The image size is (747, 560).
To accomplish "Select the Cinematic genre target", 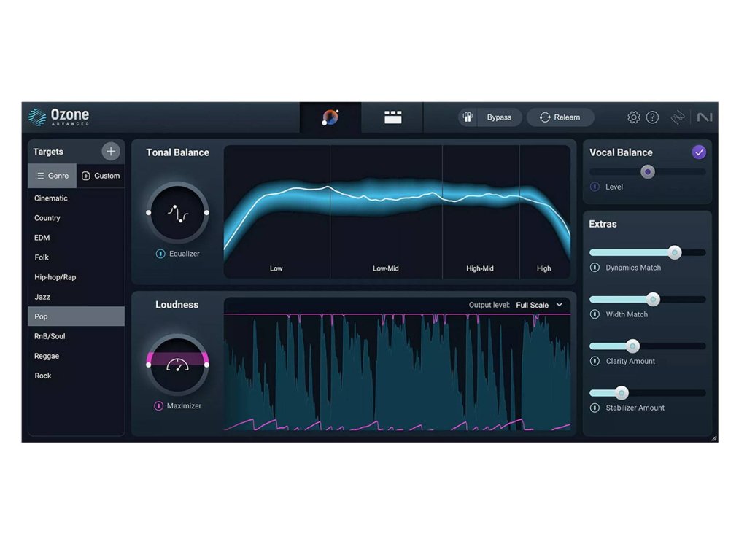I will (x=76, y=198).
